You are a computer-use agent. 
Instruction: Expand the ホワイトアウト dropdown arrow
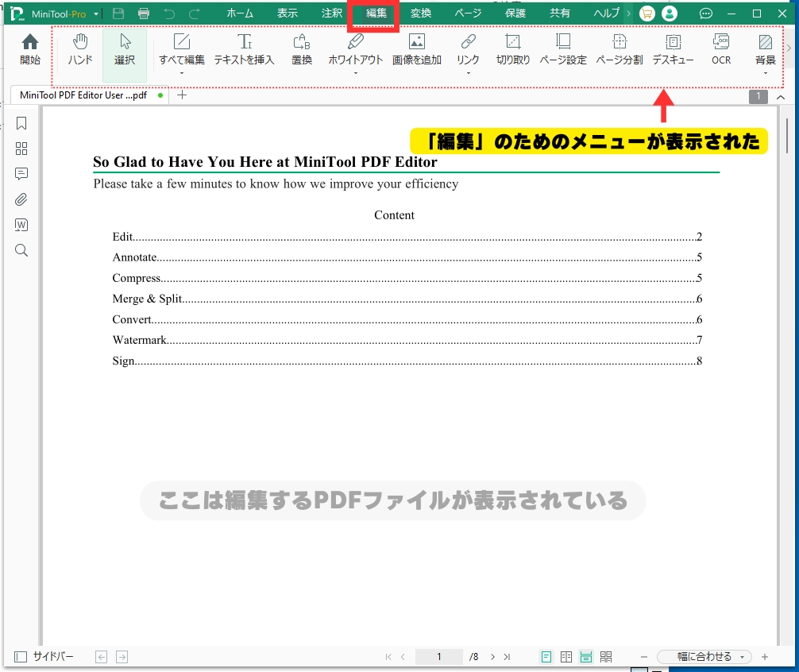(356, 73)
